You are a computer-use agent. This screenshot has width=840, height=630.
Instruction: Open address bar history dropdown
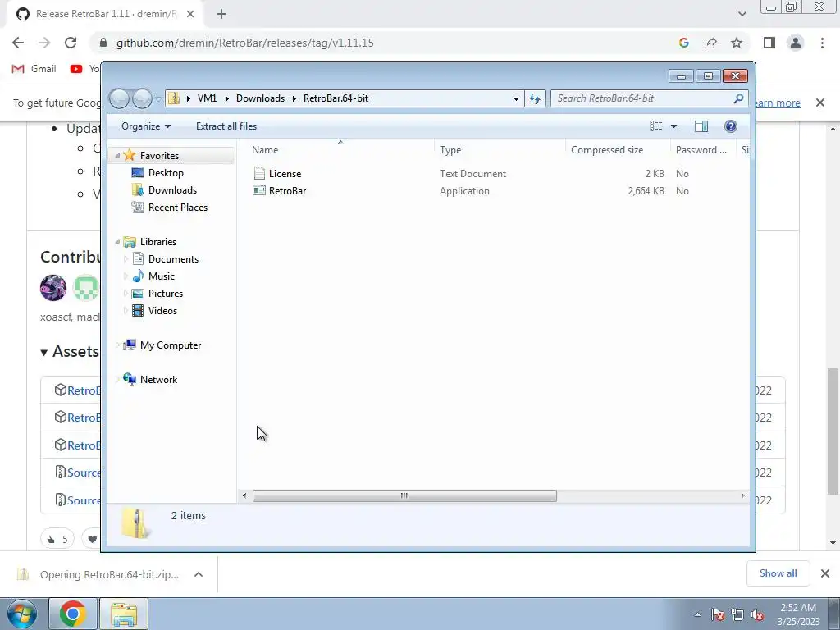coord(516,98)
